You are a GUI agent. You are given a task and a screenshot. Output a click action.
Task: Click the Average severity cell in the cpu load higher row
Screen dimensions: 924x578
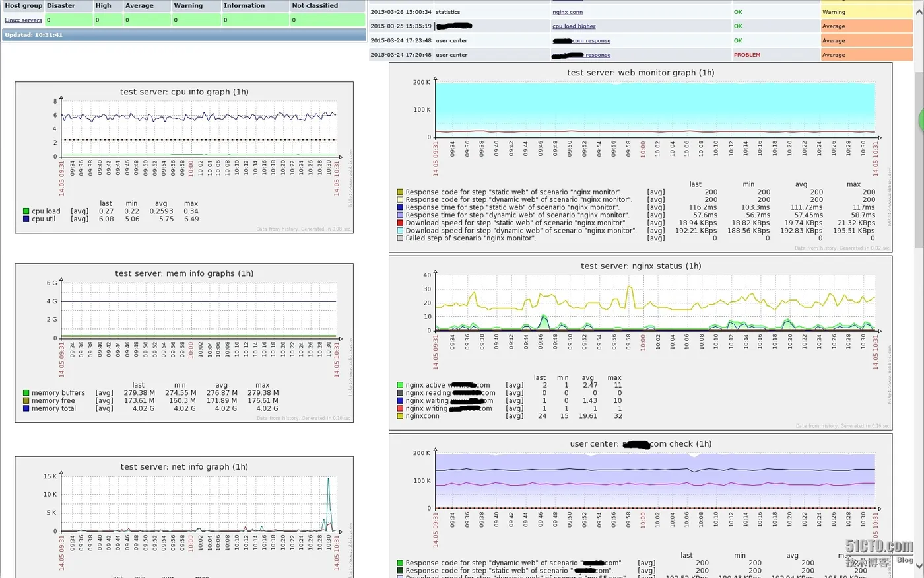[866, 26]
